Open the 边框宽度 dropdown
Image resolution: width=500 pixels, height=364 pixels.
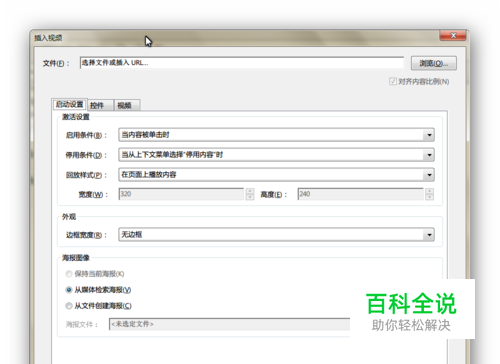(x=276, y=235)
